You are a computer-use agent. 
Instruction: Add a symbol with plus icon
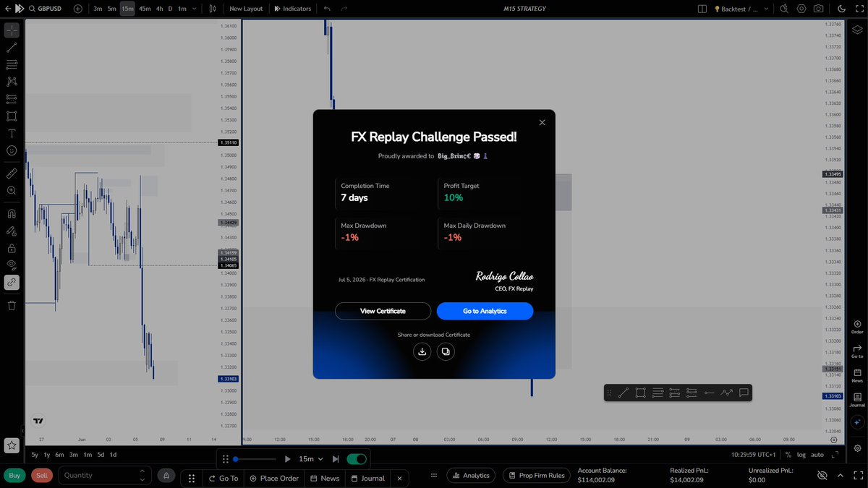78,9
